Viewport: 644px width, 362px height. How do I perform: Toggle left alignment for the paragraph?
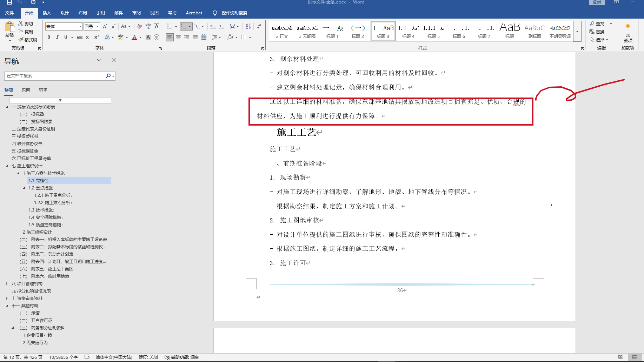tap(170, 37)
